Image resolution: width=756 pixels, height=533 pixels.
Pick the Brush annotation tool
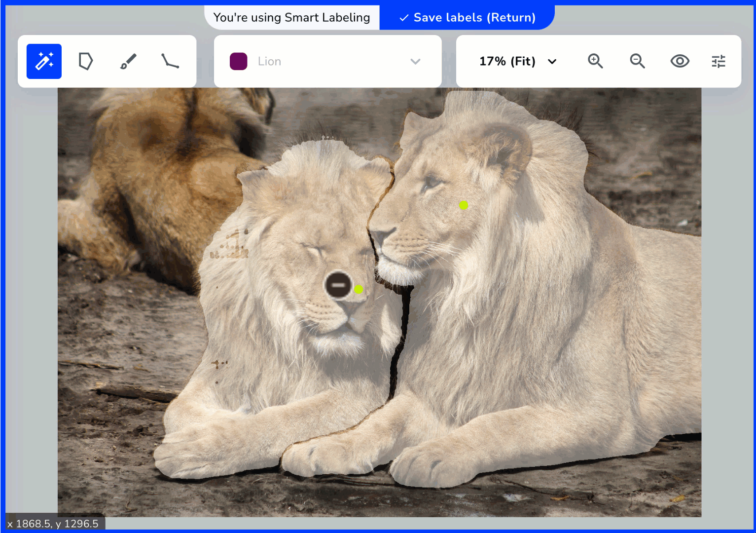point(128,61)
